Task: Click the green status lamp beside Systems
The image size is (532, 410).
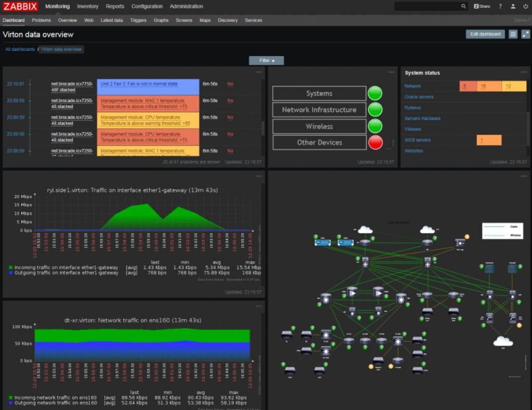Action: click(375, 93)
